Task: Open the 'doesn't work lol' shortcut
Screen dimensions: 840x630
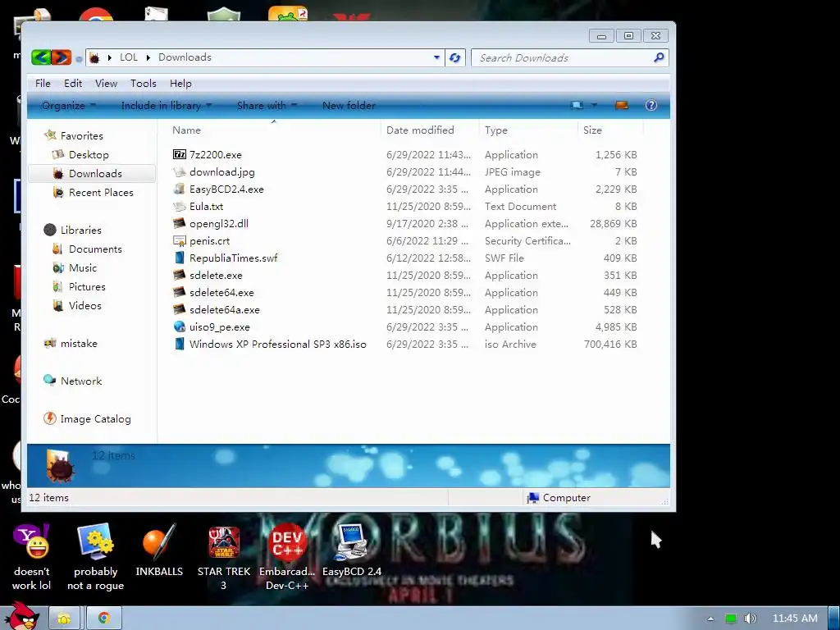Action: [32, 556]
